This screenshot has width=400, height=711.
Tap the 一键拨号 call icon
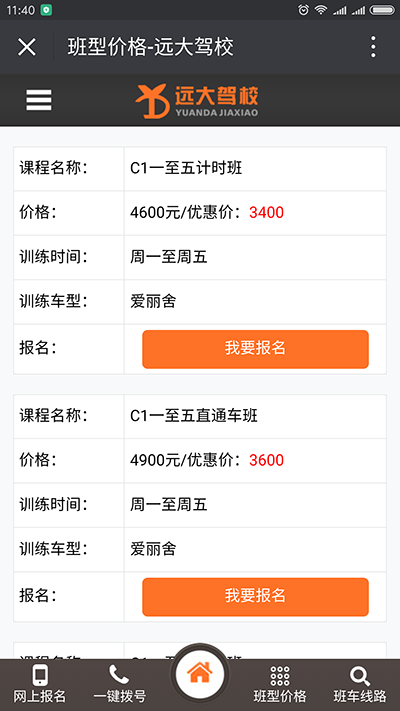[x=119, y=675]
